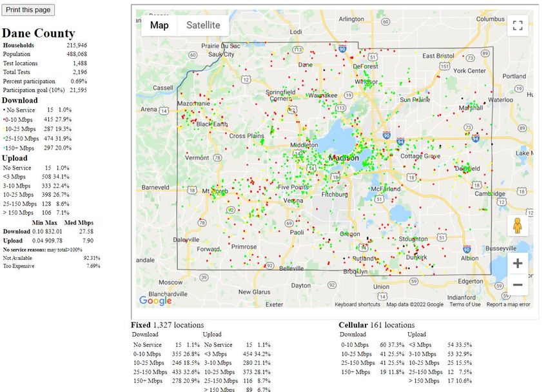Click the Edgerton label on the map

tap(471, 281)
